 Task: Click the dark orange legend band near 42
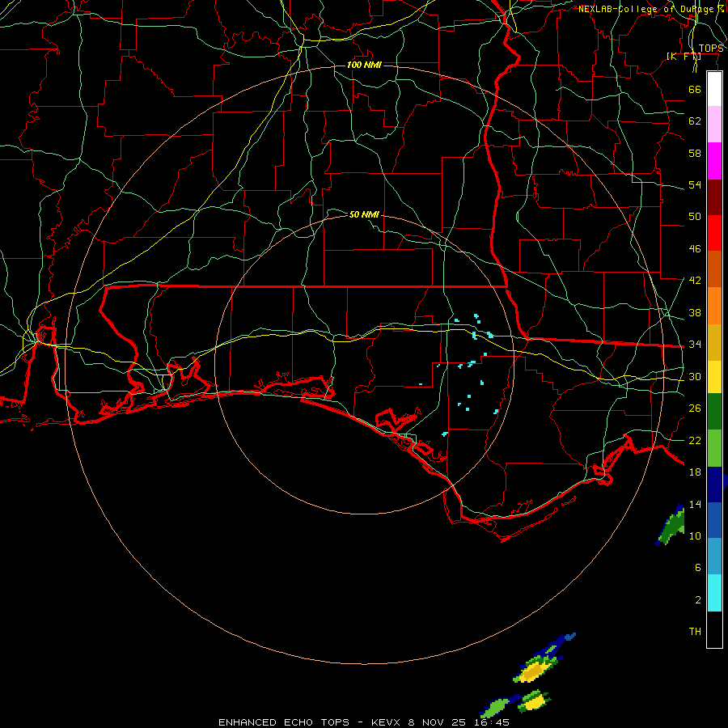click(x=714, y=269)
